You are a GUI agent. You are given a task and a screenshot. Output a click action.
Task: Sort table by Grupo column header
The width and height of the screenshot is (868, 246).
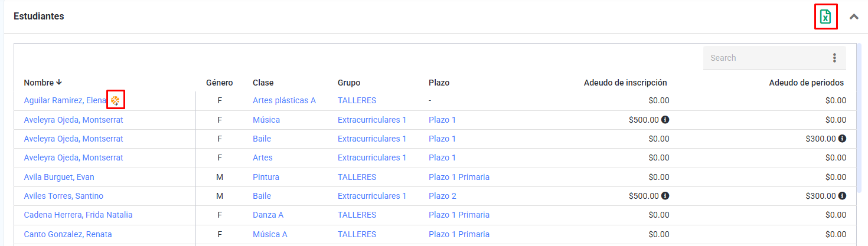[348, 83]
